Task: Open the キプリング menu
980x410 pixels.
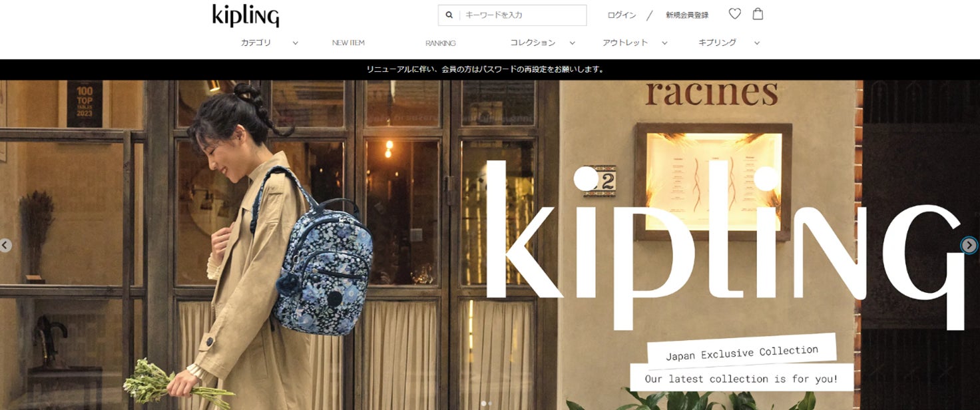Action: click(x=717, y=43)
